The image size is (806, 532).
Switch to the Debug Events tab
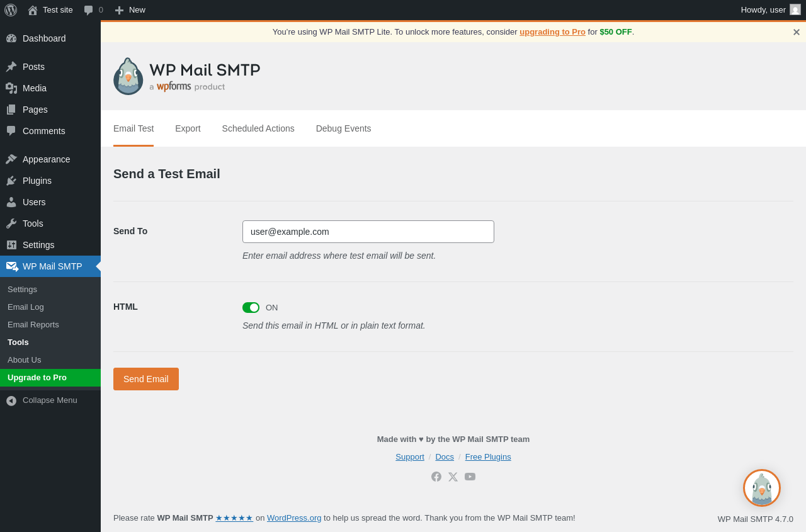point(343,128)
